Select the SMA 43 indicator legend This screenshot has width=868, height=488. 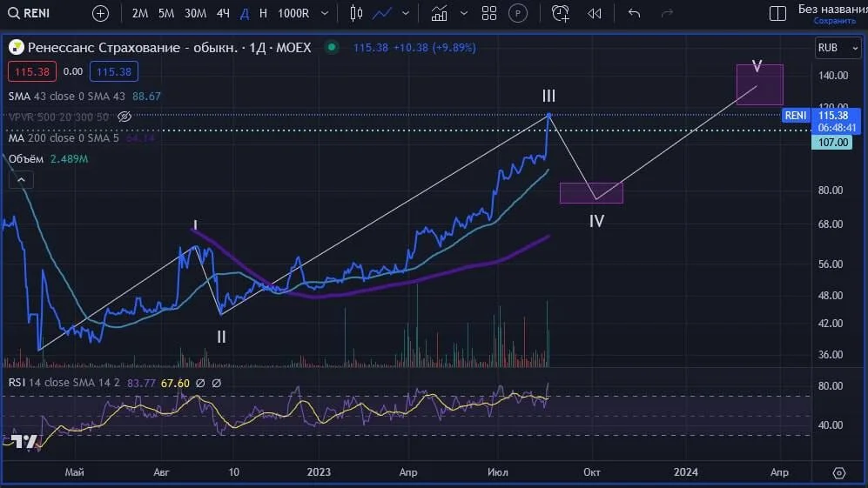pyautogui.click(x=84, y=97)
